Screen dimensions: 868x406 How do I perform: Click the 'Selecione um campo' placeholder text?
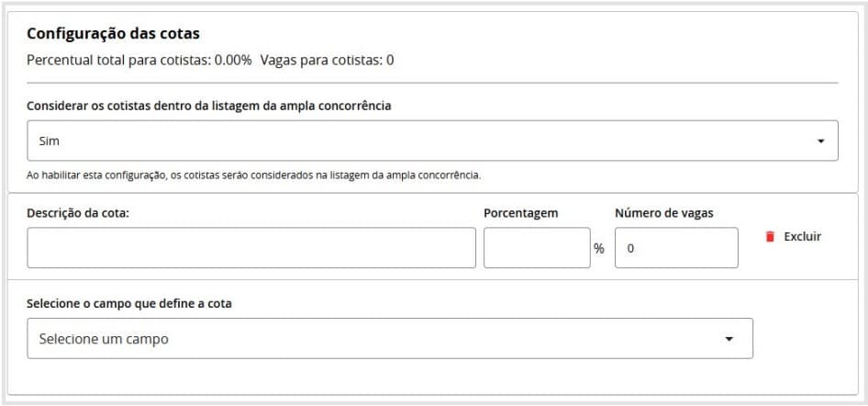[104, 339]
